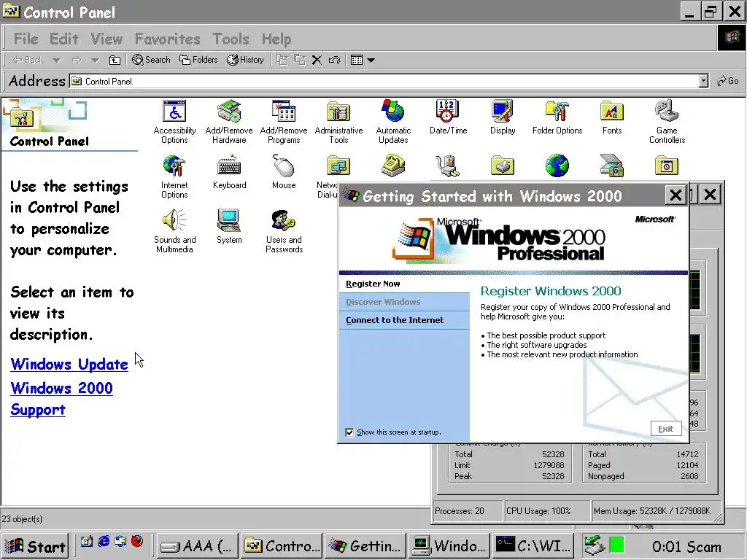This screenshot has height=560, width=747.
Task: Open the Mouse applet
Action: click(284, 172)
